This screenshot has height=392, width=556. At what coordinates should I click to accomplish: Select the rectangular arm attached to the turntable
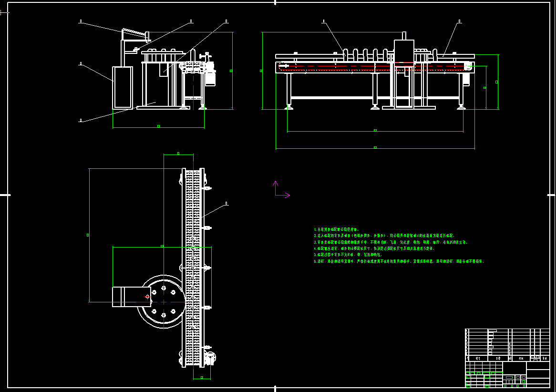pos(132,297)
